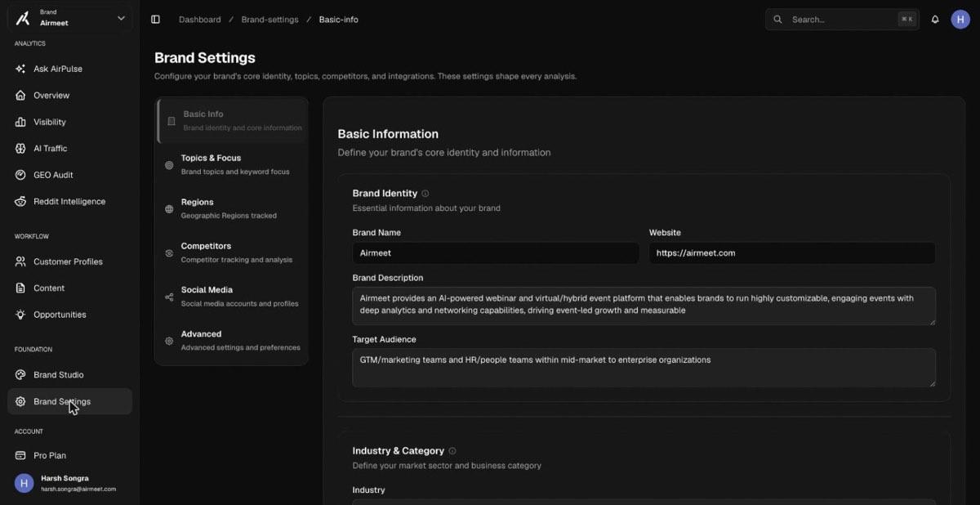
Task: Click the search magnifier icon
Action: click(777, 20)
